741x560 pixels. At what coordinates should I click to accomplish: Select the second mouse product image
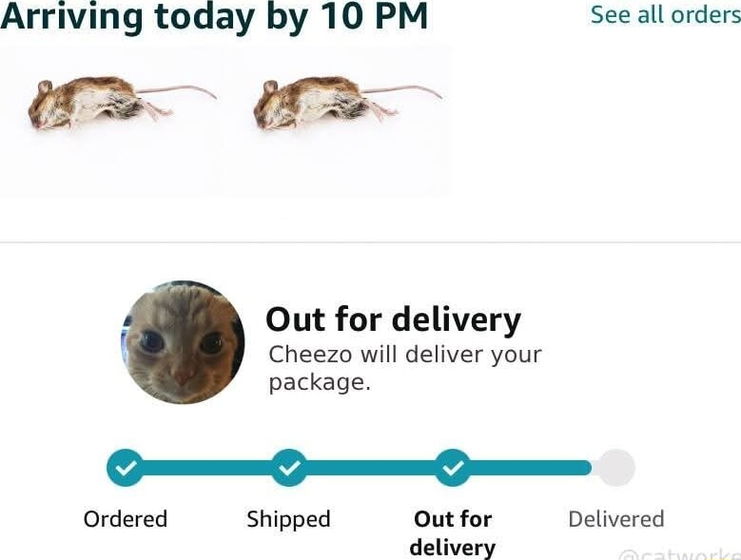click(347, 104)
